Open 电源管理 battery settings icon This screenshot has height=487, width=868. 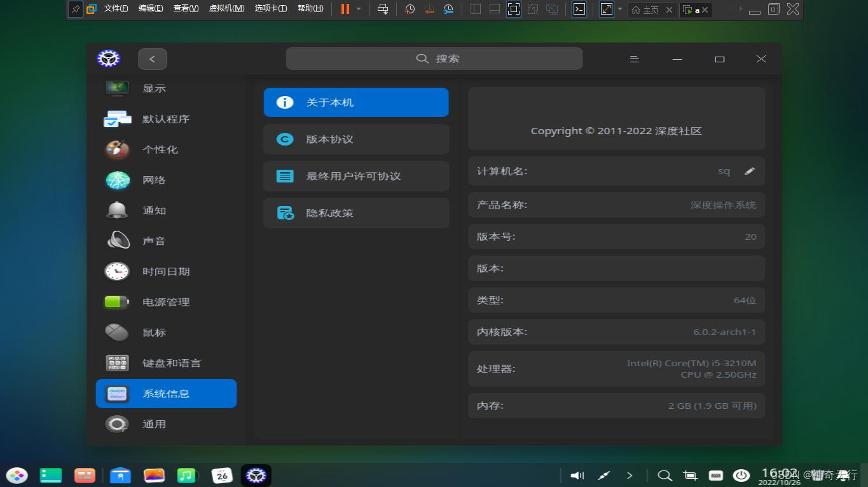(117, 302)
